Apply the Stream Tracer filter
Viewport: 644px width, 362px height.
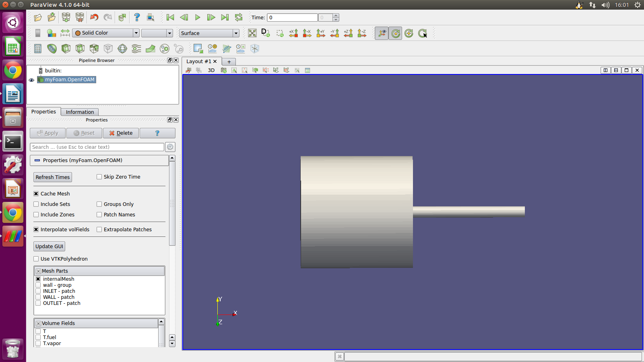pos(136,49)
